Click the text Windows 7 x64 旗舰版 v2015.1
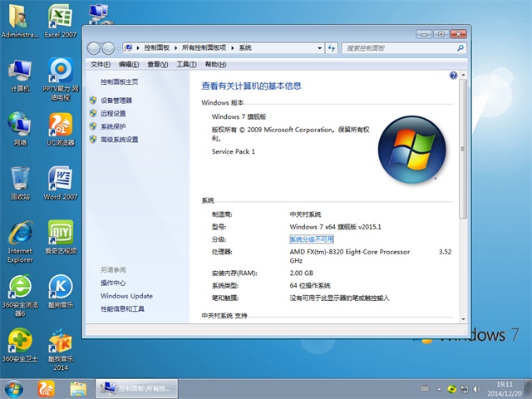 click(335, 227)
